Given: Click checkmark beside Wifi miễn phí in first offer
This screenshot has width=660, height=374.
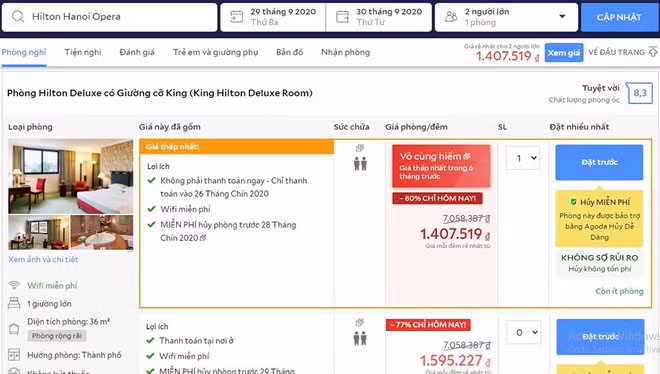Looking at the screenshot, I should click(152, 209).
